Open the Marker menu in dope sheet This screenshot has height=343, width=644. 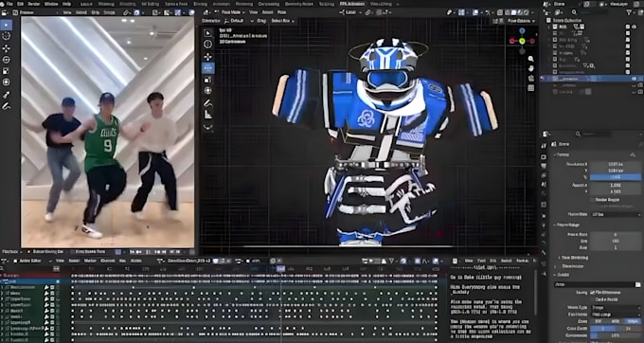click(x=90, y=261)
